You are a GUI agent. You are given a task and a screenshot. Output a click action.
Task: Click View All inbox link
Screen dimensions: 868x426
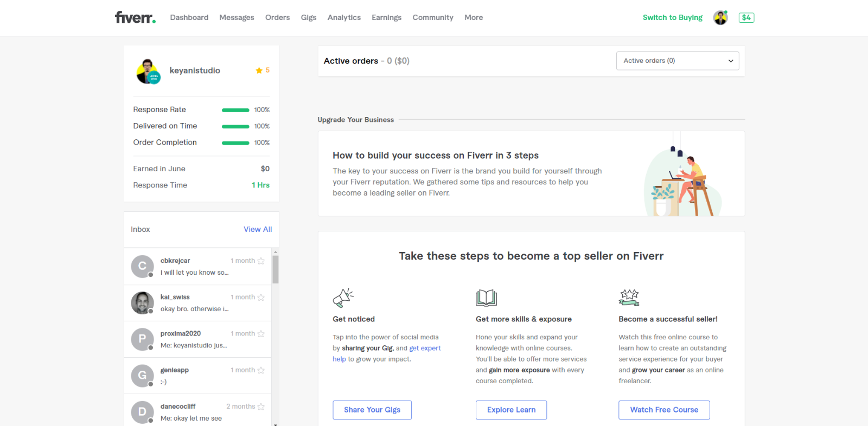coord(258,229)
